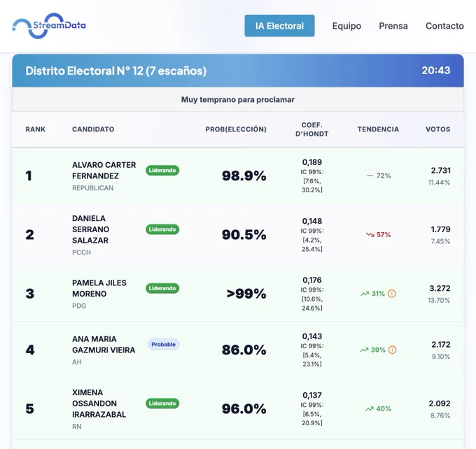Select candidate name PAMELA JILES MORENO
The height and width of the screenshot is (449, 476).
pos(99,288)
